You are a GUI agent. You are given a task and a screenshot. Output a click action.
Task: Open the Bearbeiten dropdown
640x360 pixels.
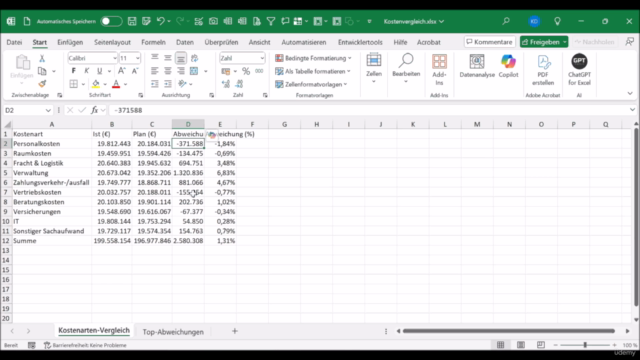[406, 69]
